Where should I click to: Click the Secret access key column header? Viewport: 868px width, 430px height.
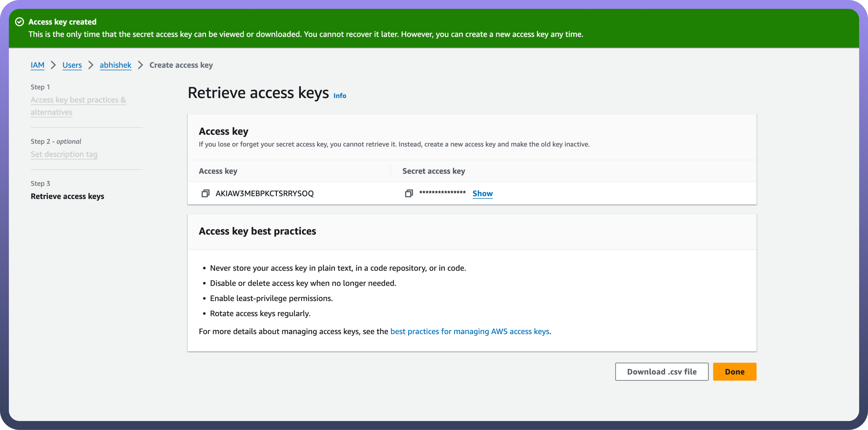(x=433, y=171)
